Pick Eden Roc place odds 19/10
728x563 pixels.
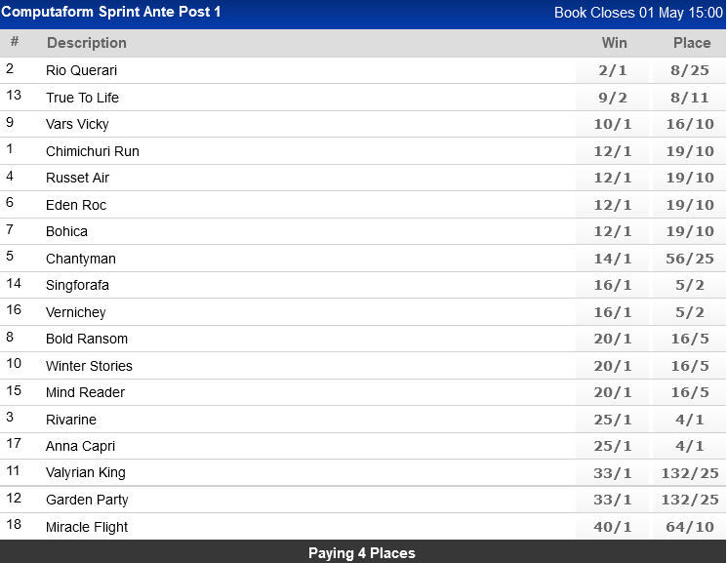[692, 205]
